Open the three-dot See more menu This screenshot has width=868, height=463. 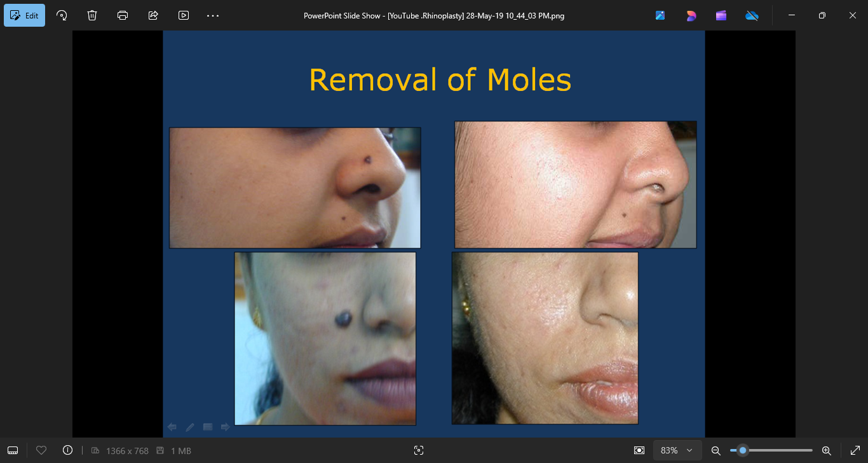pos(213,15)
